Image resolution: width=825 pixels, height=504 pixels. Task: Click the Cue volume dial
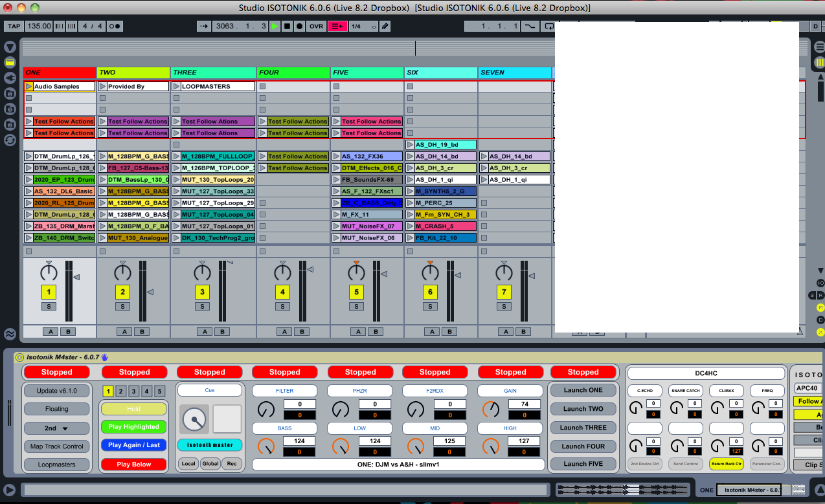194,420
